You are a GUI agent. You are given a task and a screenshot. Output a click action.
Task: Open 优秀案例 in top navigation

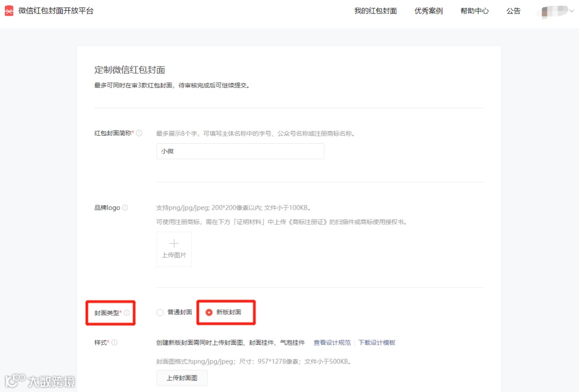click(x=428, y=11)
